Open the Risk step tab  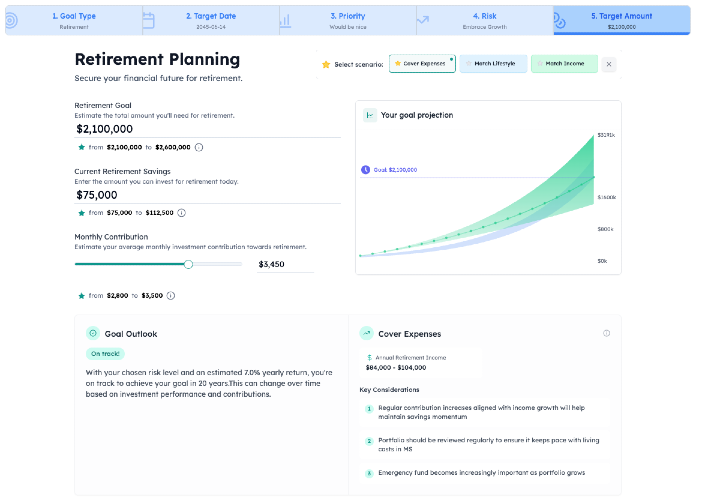[x=485, y=20]
